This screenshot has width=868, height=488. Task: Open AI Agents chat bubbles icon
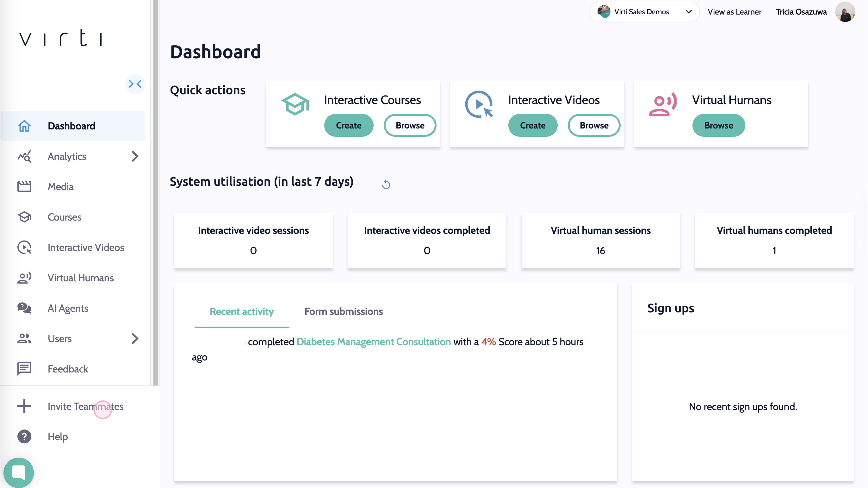pyautogui.click(x=24, y=308)
